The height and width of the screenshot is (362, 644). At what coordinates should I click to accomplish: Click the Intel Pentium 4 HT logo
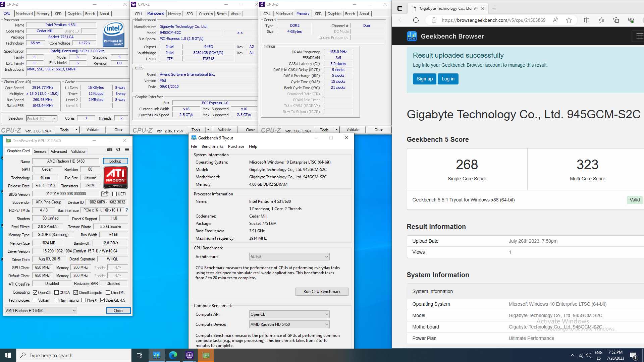pos(113,34)
